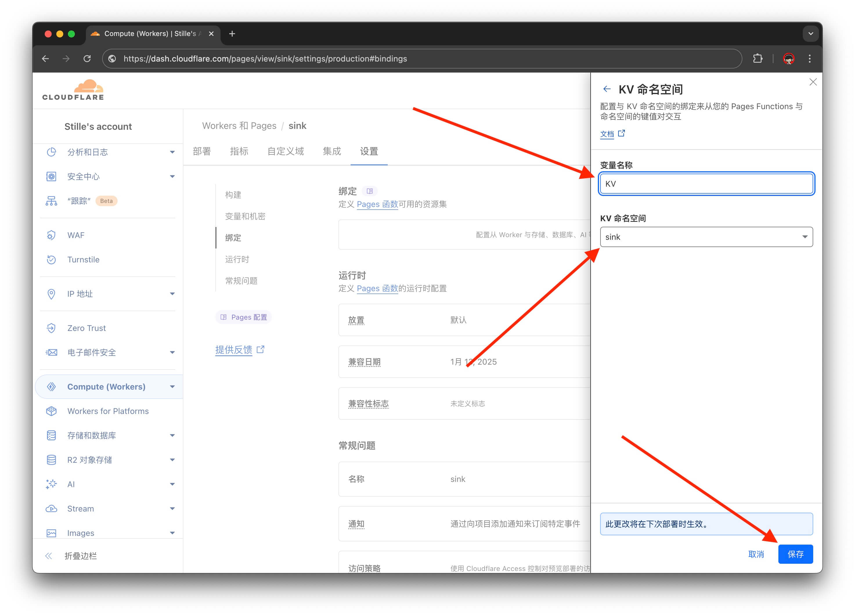
Task: Open the browser extensions puzzle icon
Action: click(757, 59)
